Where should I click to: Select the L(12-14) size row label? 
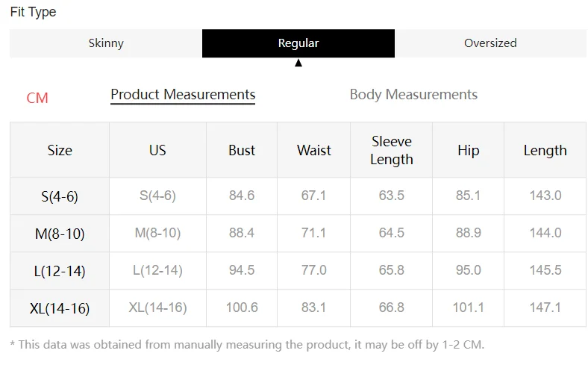[x=60, y=271]
